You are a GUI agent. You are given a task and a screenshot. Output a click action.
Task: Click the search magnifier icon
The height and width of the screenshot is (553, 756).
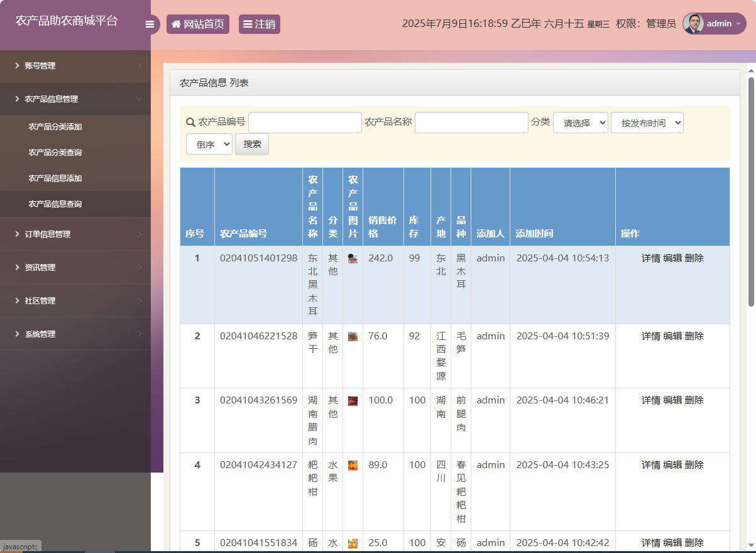[x=190, y=122]
